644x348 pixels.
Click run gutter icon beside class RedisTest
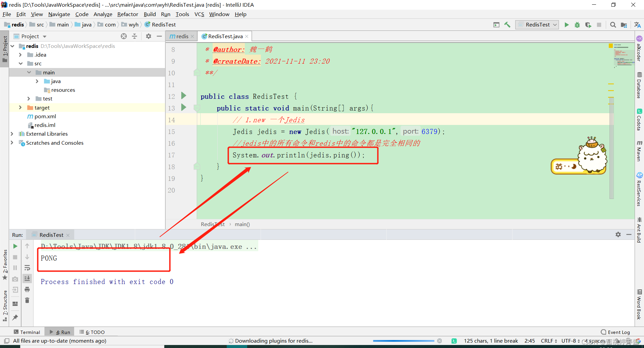click(183, 96)
